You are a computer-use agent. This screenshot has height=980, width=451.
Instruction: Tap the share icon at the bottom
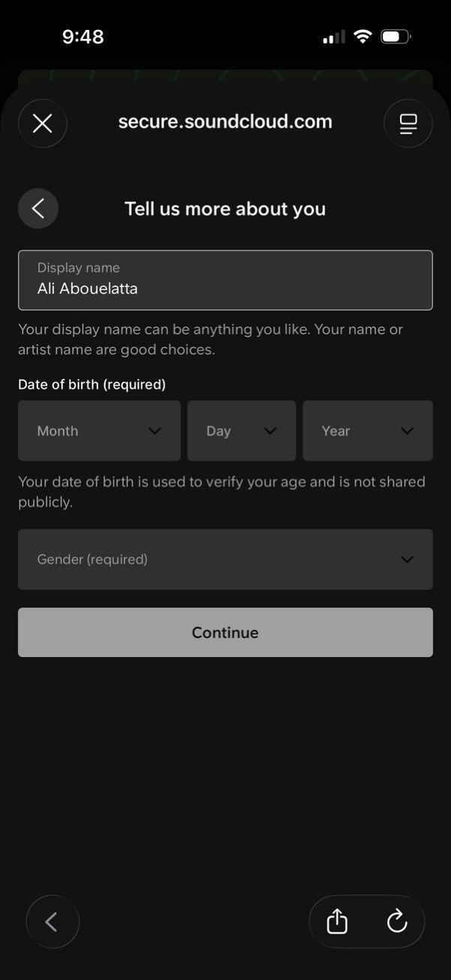point(336,922)
